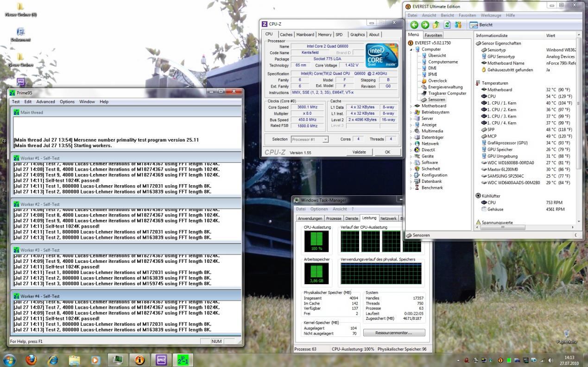The height and width of the screenshot is (367, 588).
Task: Open the Memory tab in CPU-Z
Action: (x=324, y=35)
